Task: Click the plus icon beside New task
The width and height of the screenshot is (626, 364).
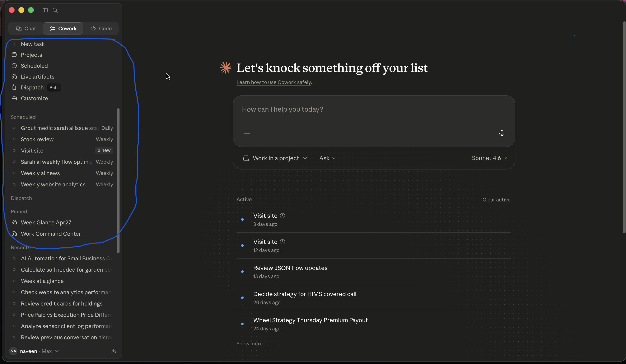Action: tap(14, 44)
